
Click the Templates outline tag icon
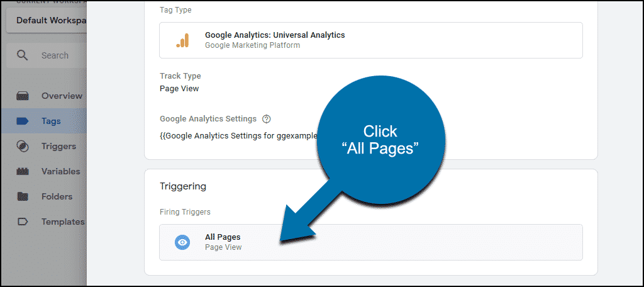(22, 222)
